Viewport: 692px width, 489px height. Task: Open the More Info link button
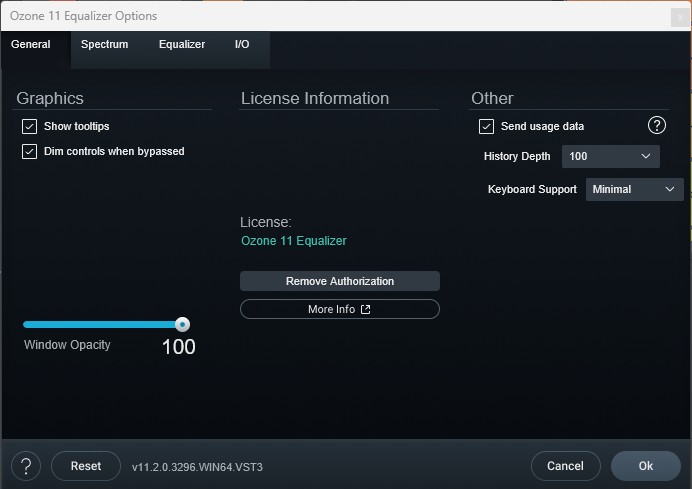pos(340,309)
